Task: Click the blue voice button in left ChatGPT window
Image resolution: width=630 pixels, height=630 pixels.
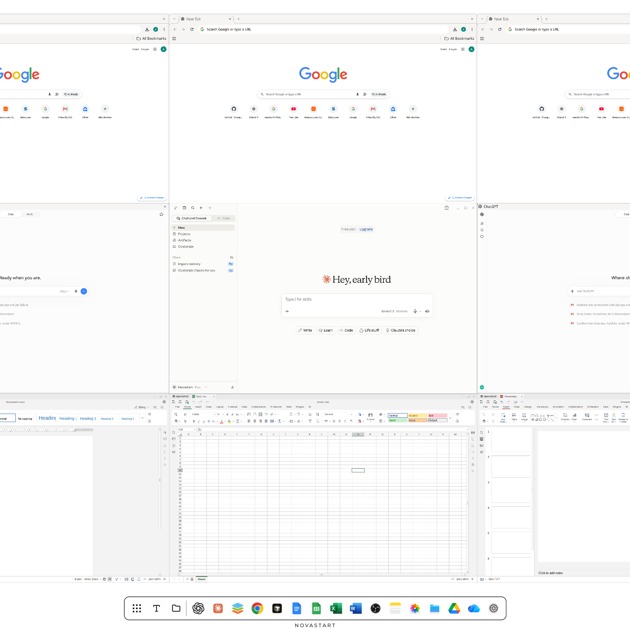Action: (x=84, y=291)
